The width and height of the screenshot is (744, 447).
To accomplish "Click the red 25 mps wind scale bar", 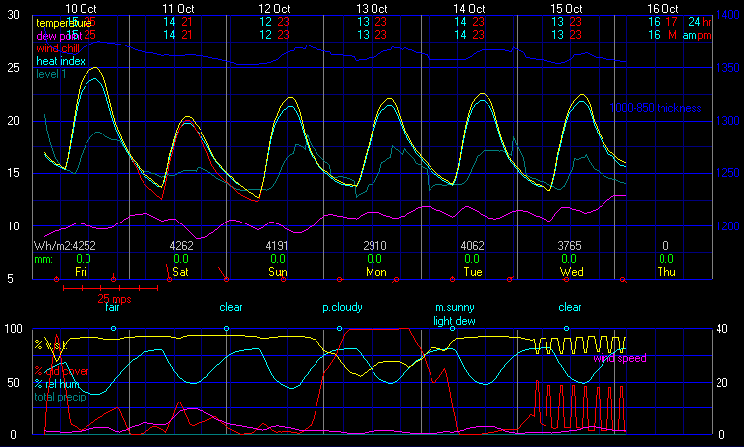I will [109, 288].
